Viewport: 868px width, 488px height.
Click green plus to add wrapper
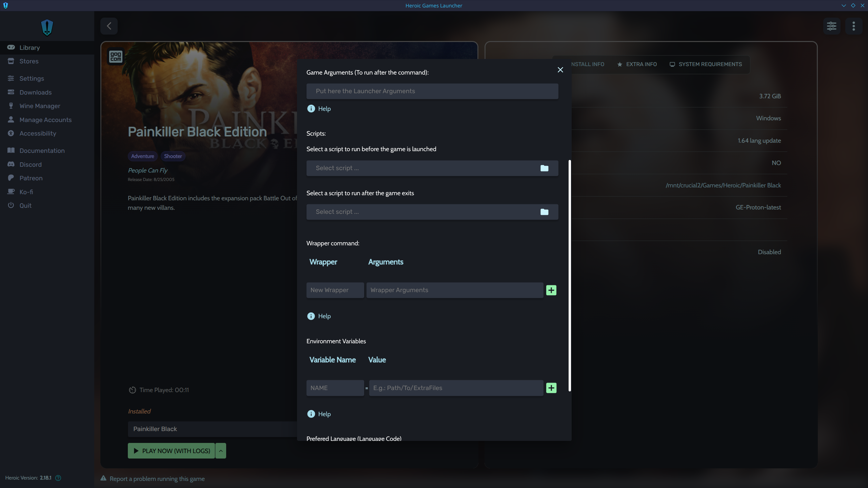click(551, 290)
